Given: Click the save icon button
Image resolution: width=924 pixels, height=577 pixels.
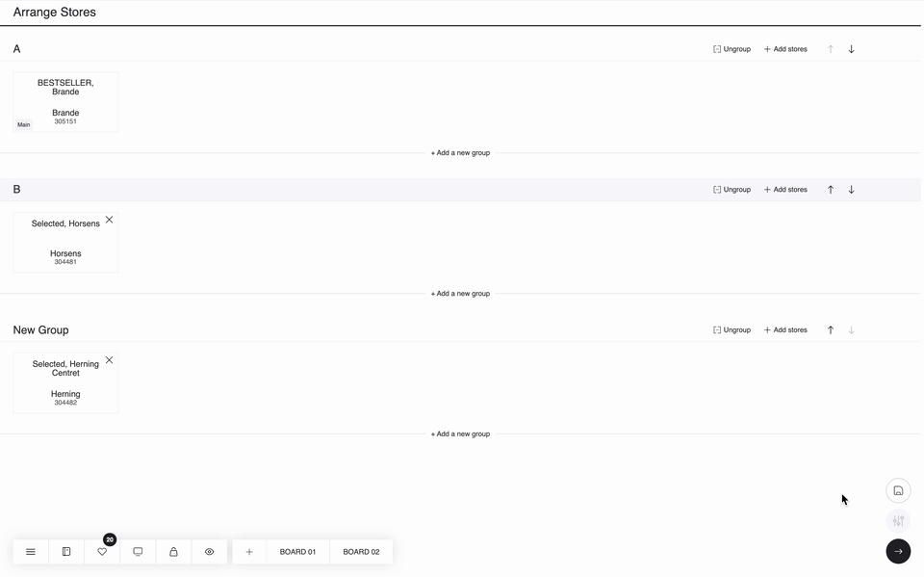Looking at the screenshot, I should [898, 491].
